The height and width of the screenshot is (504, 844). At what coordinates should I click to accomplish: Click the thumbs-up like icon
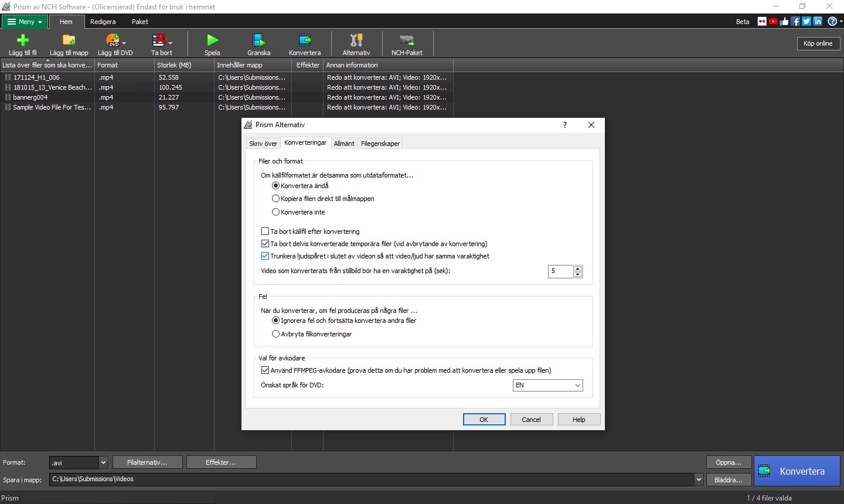pyautogui.click(x=784, y=22)
